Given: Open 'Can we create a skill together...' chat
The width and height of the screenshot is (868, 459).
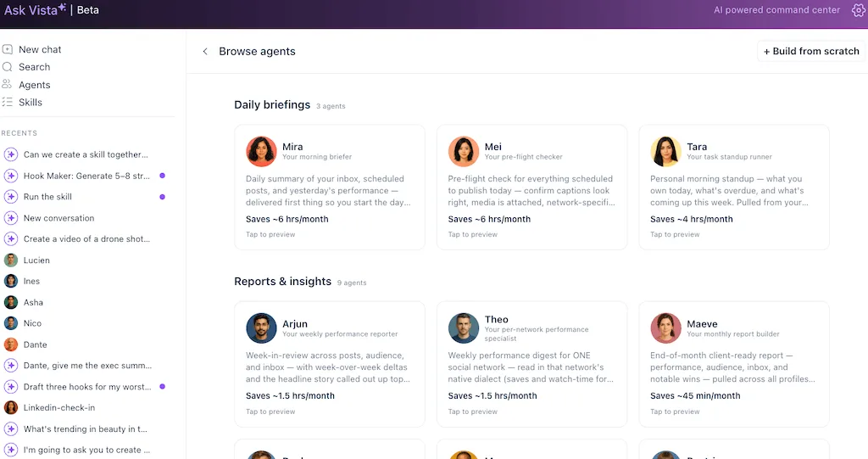Looking at the screenshot, I should [x=86, y=154].
